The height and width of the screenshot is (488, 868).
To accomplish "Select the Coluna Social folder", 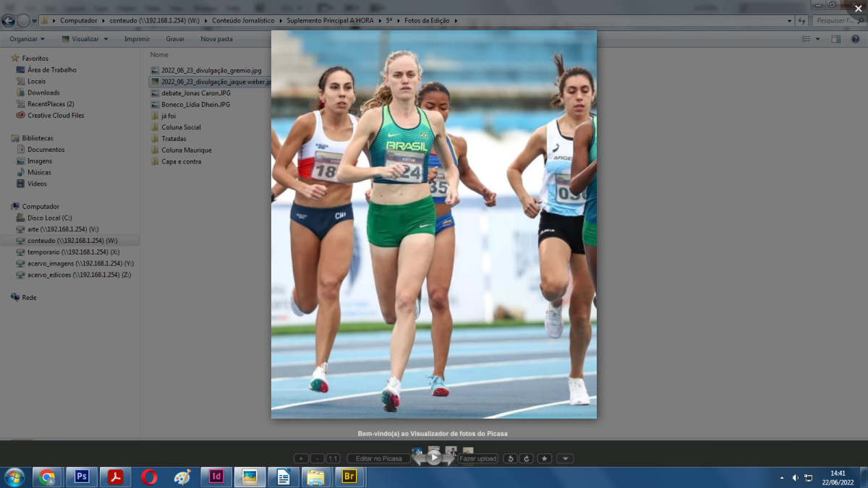I will 181,127.
